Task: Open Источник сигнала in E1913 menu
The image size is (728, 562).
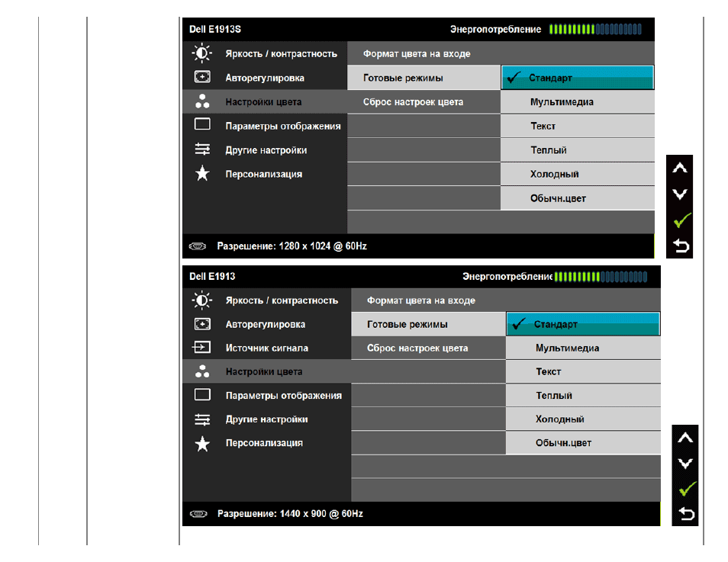Action: pos(266,348)
